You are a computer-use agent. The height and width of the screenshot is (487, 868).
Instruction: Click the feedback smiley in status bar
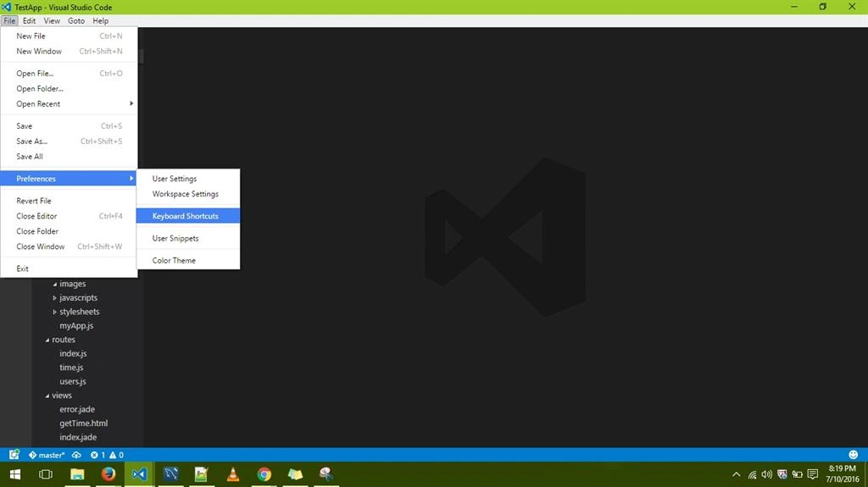[853, 455]
